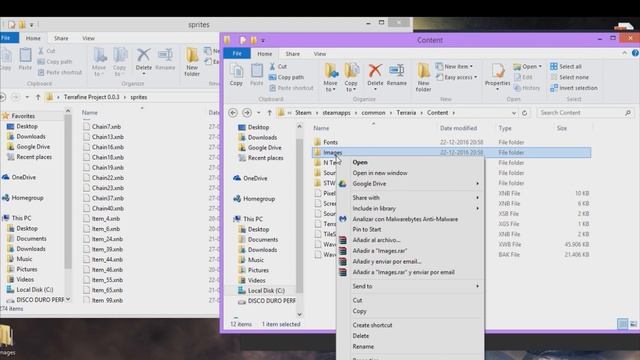The image size is (640, 360).
Task: Expand Share with submenu in context menu
Action: click(x=477, y=198)
